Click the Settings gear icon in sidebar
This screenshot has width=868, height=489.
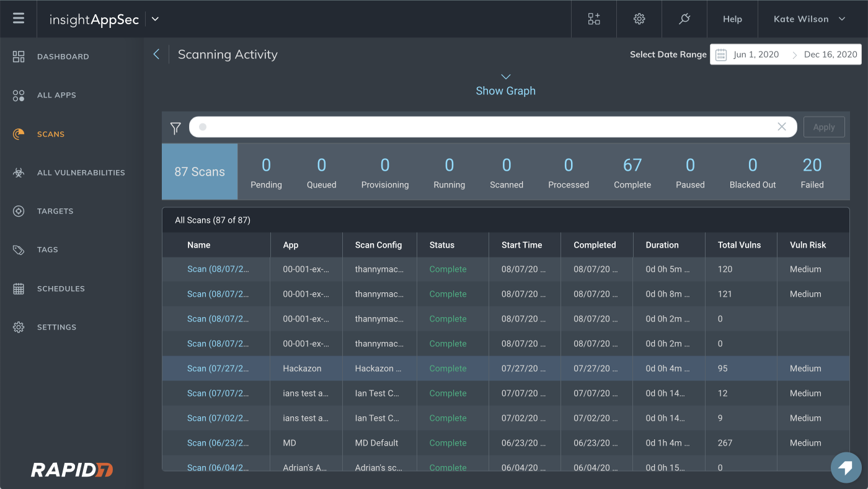(x=19, y=327)
